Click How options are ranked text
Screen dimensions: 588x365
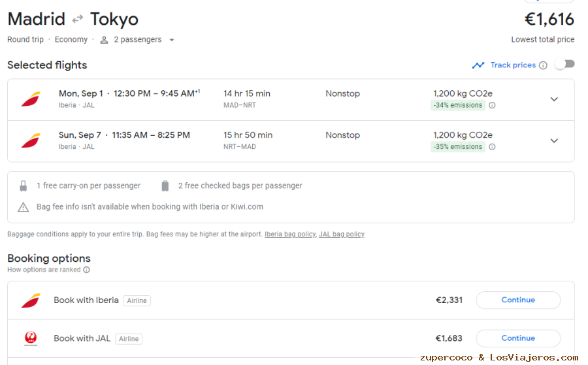[44, 270]
